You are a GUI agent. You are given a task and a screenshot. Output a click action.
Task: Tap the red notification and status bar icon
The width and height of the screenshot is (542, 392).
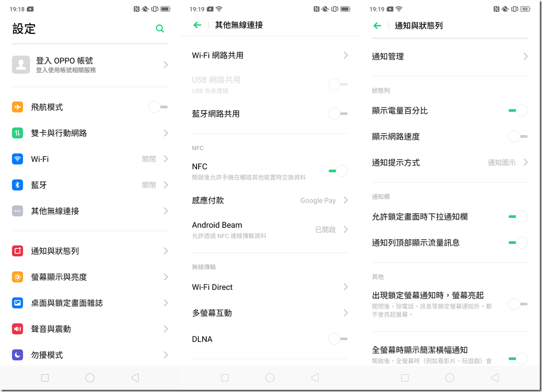pyautogui.click(x=17, y=251)
